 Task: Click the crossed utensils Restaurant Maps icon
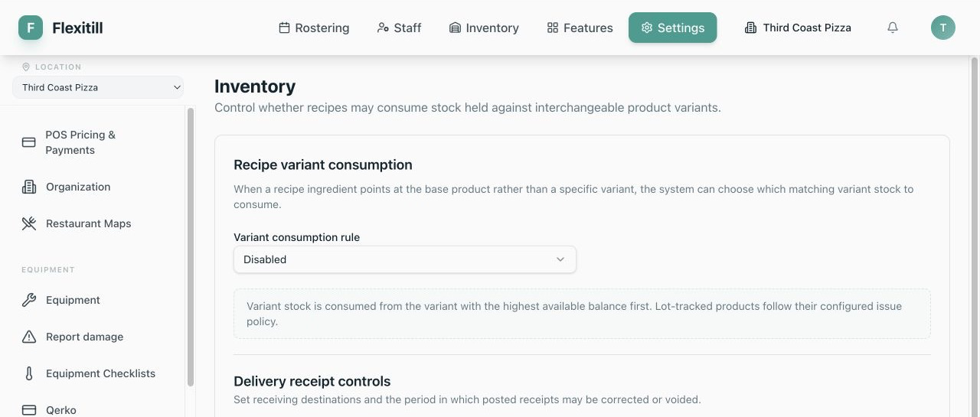29,223
